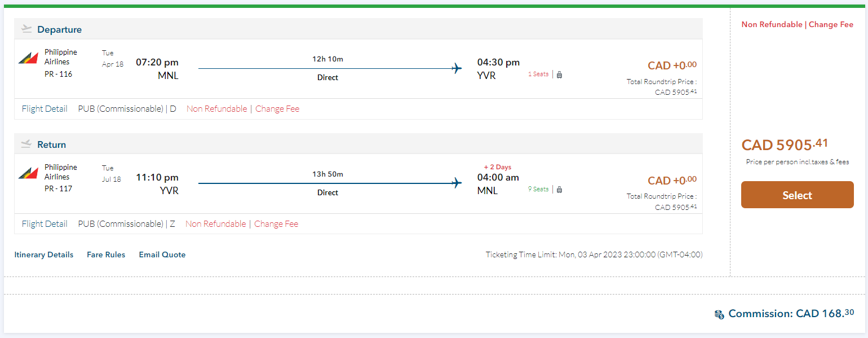Click Non Refundable in the Departure fare row
The image size is (868, 338).
pyautogui.click(x=216, y=109)
